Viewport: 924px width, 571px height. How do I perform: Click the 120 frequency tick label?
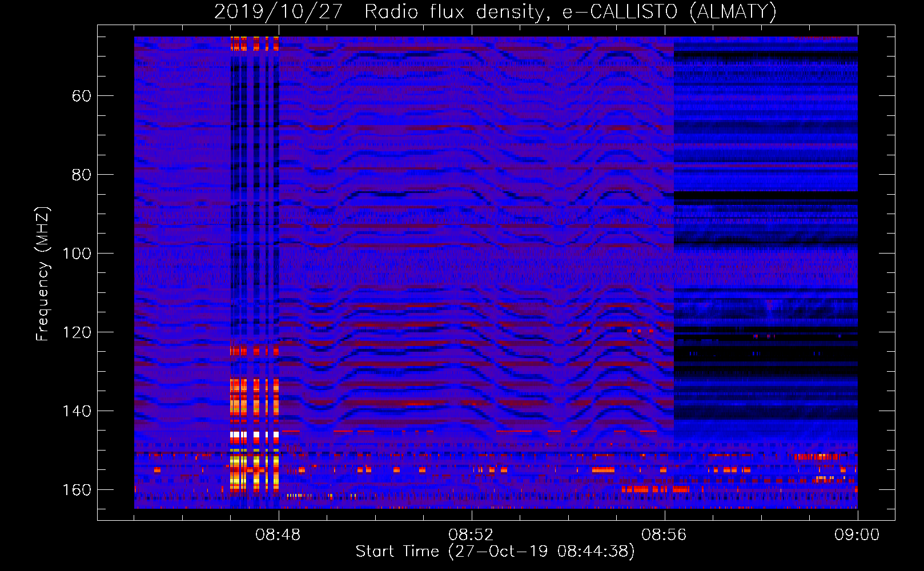(x=77, y=332)
